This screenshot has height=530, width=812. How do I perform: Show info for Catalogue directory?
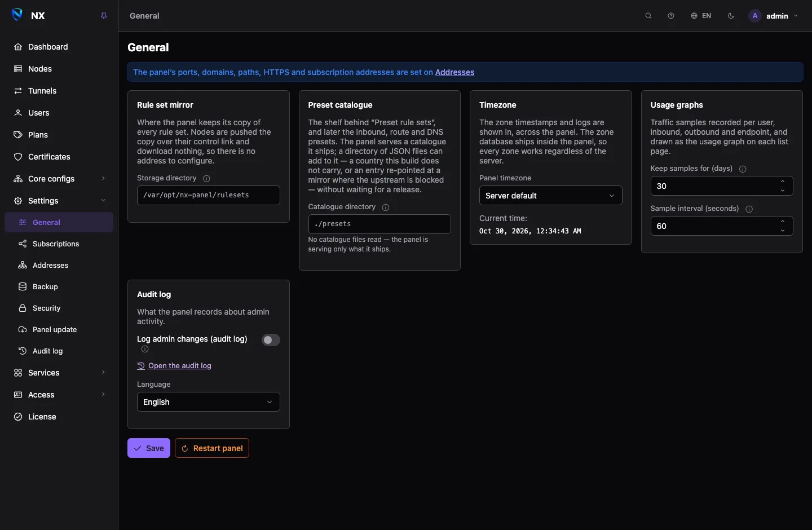(386, 207)
